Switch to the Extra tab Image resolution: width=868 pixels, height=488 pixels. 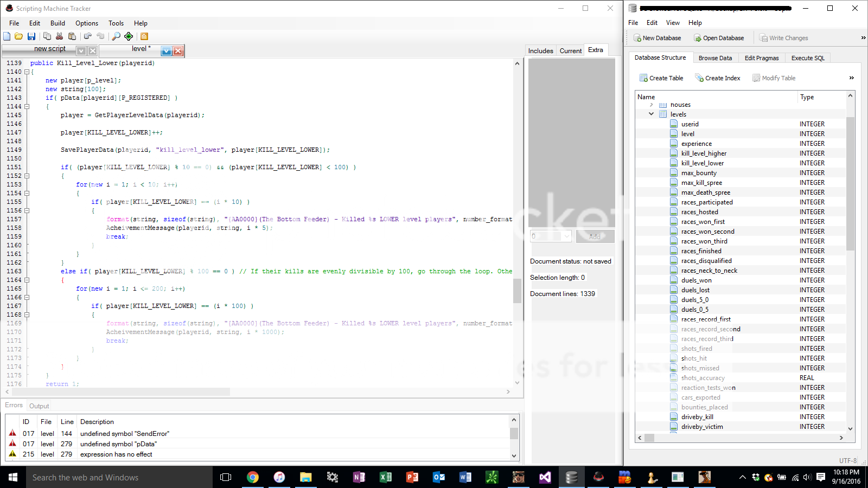(596, 50)
